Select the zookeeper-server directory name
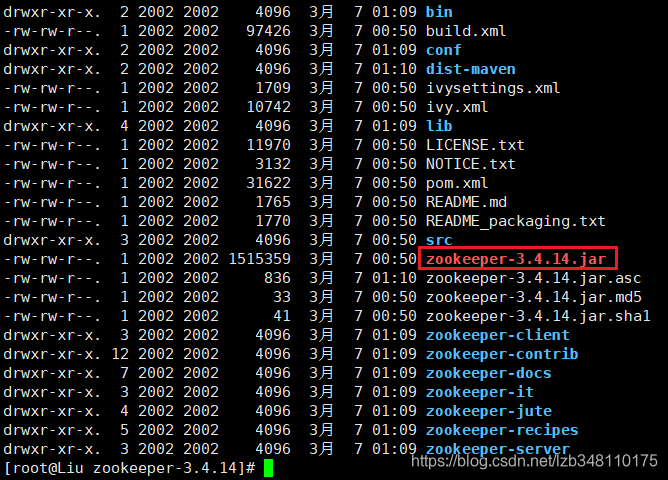The width and height of the screenshot is (668, 480). click(498, 449)
